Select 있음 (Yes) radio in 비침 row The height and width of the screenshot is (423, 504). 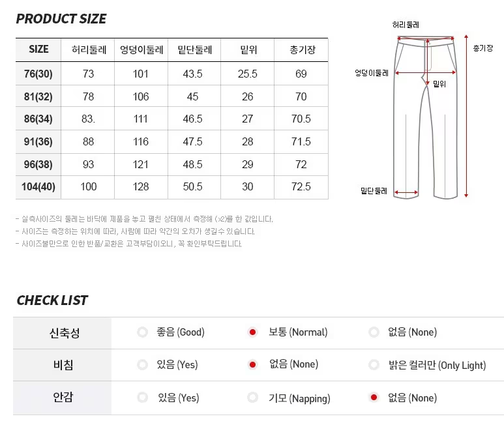[142, 364]
